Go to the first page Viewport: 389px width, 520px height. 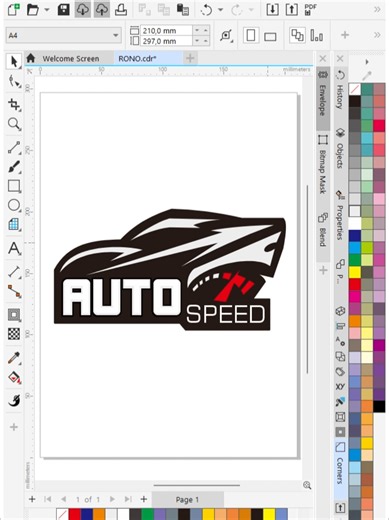[47, 499]
